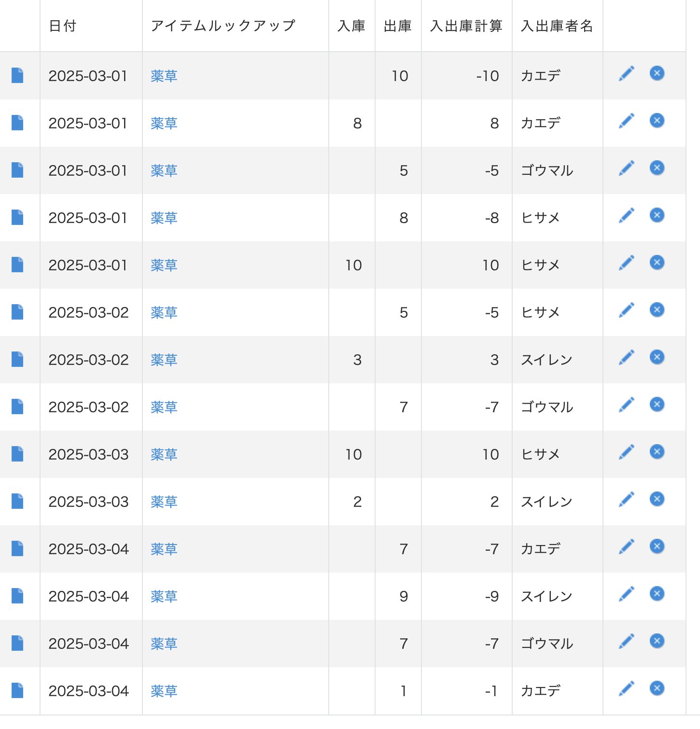
Task: Select 入庫 value 3 in スイレン row
Action: (x=357, y=360)
